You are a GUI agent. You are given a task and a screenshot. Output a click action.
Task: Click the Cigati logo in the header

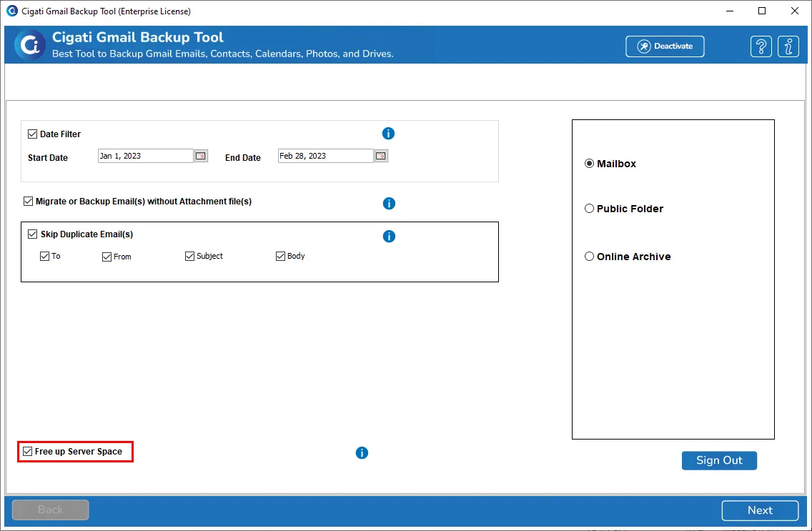pos(29,45)
